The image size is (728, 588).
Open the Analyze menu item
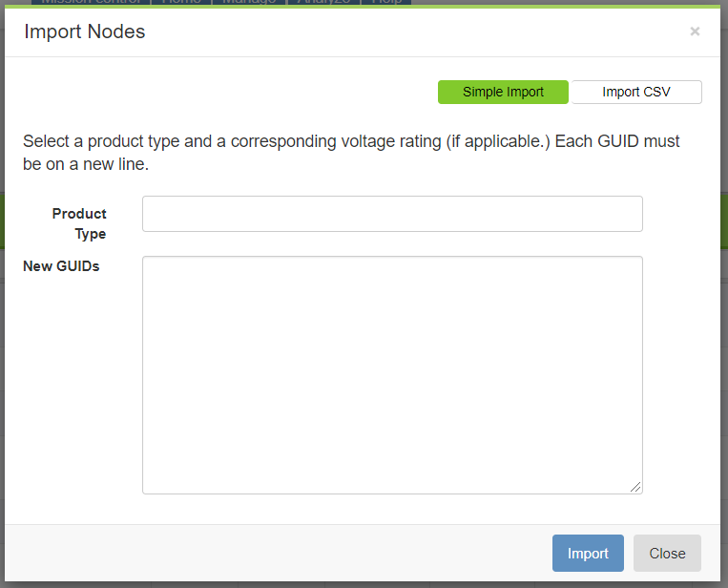point(323,3)
